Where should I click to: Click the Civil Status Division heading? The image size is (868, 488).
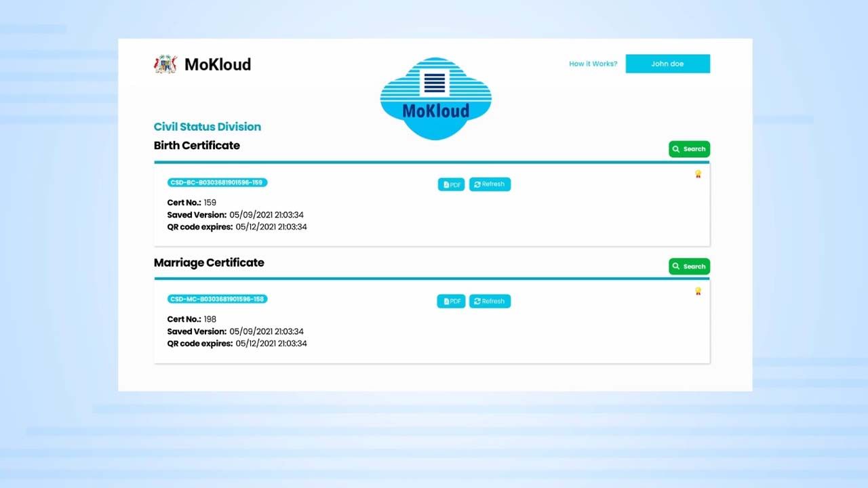point(207,127)
